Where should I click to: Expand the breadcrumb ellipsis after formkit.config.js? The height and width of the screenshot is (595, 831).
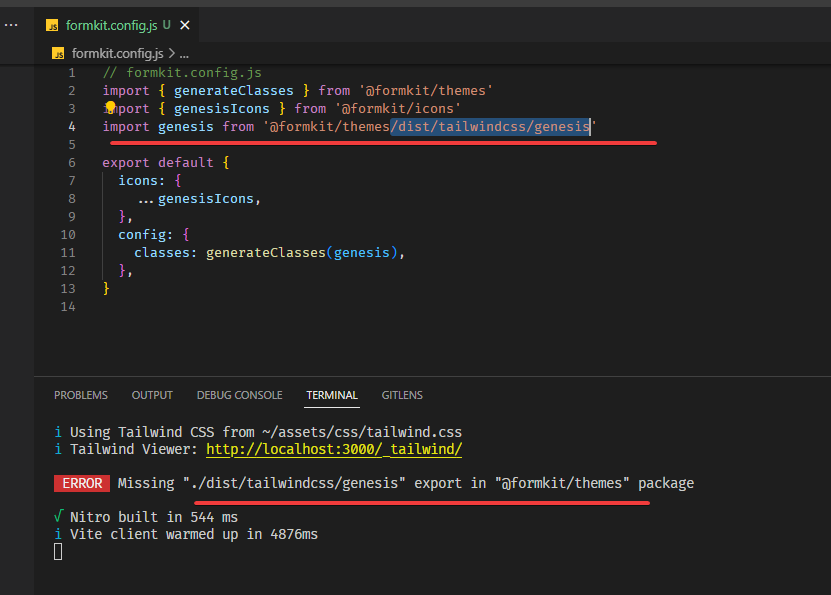click(184, 55)
